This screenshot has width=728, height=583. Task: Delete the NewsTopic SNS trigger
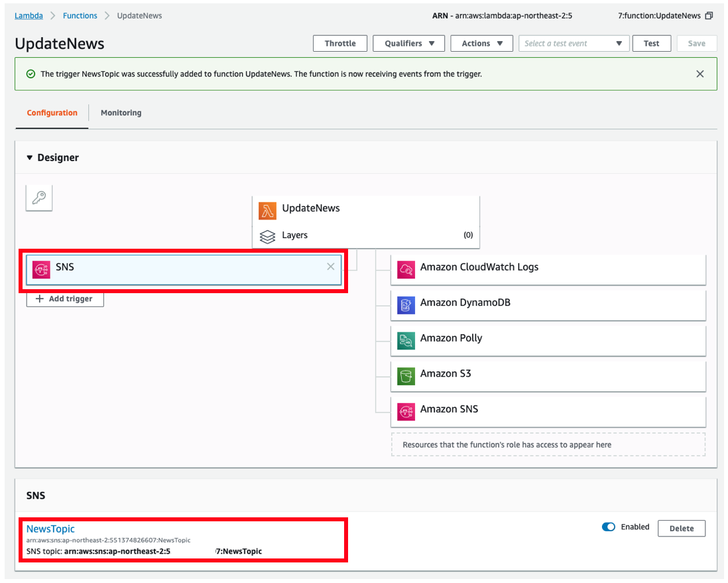point(682,528)
